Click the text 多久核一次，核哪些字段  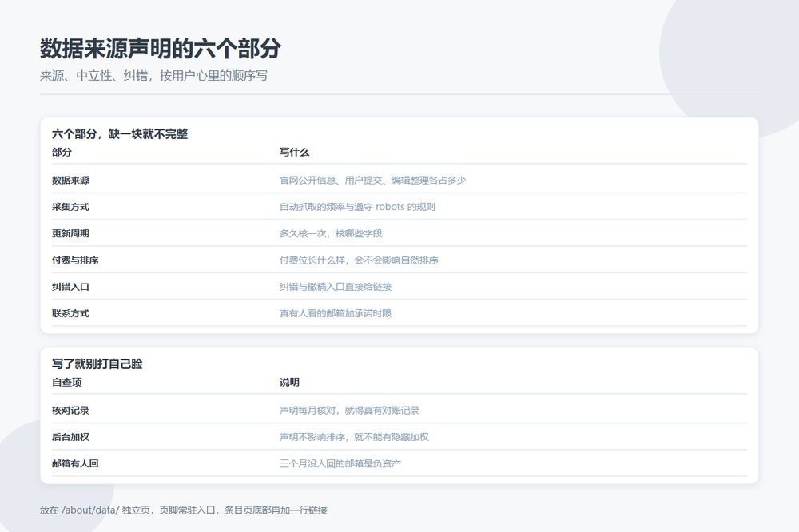331,233
